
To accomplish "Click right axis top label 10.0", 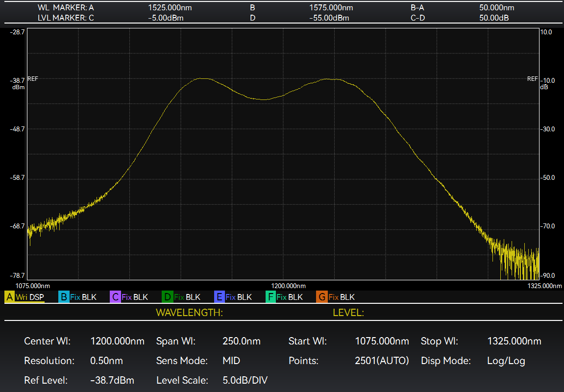I will coord(546,32).
